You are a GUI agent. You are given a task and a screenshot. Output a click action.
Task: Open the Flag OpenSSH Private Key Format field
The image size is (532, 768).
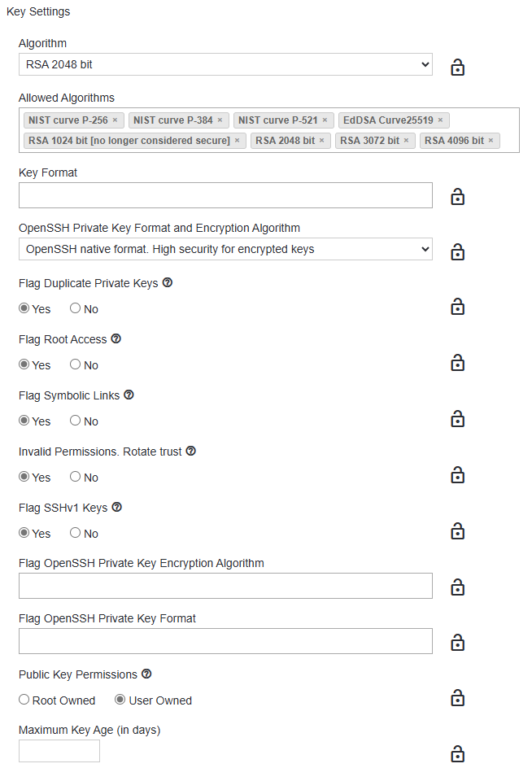pyautogui.click(x=225, y=641)
